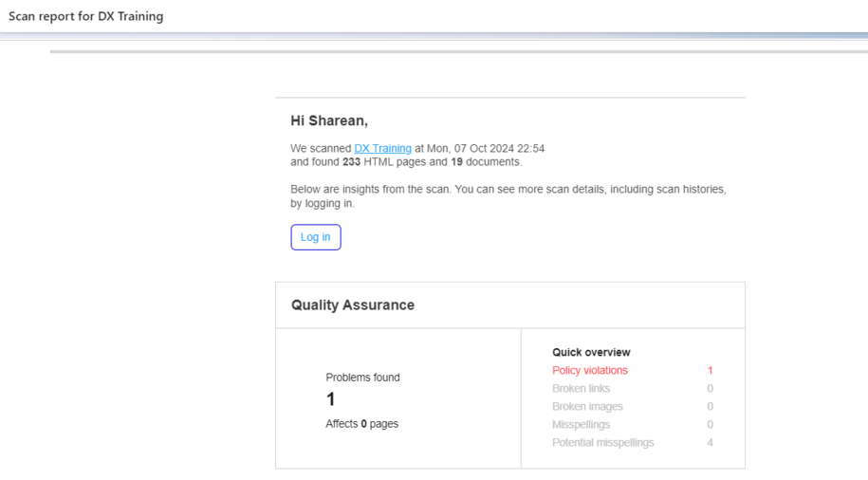Open the DX Training link
Screen dimensions: 868x480
pyautogui.click(x=382, y=148)
